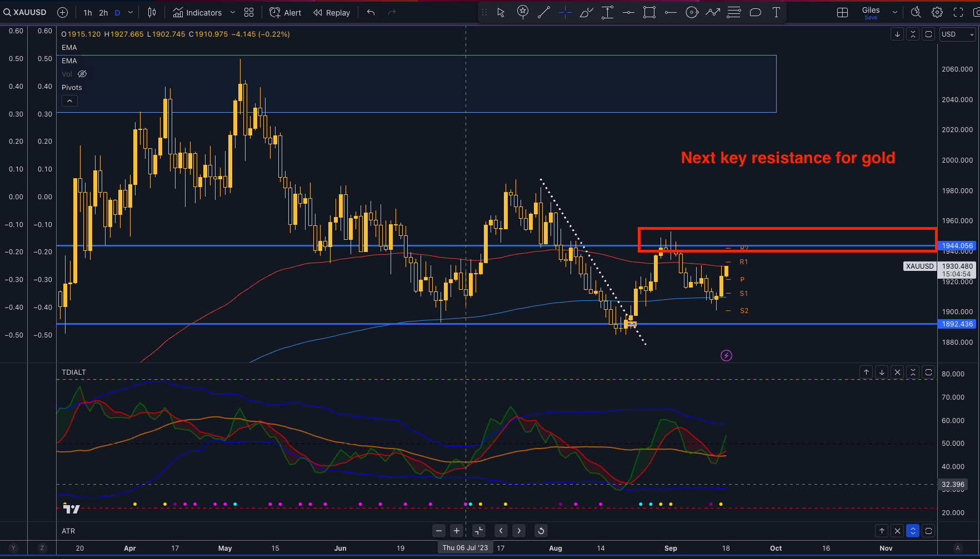Maximize the ATR pane

click(928, 531)
